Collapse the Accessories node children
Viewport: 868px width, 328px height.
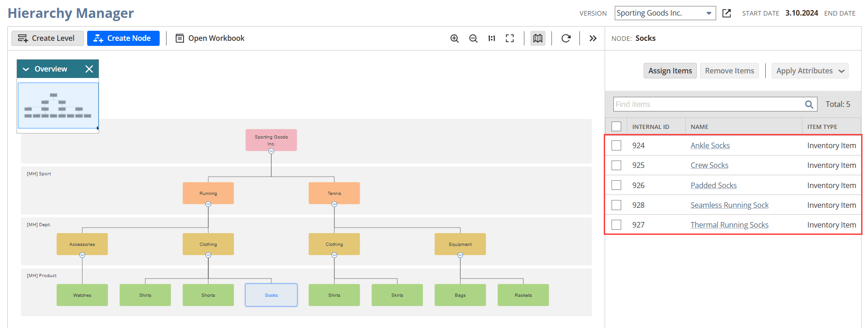pyautogui.click(x=82, y=255)
